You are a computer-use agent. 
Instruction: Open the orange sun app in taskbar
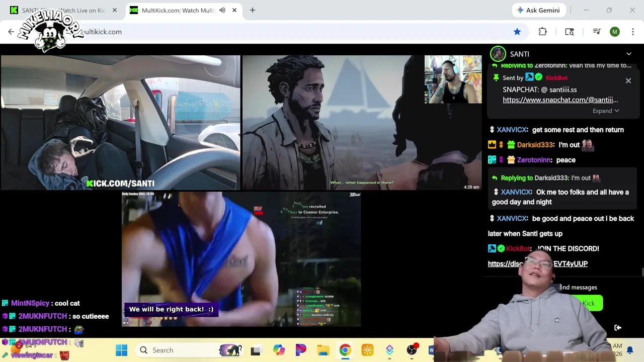point(367,350)
